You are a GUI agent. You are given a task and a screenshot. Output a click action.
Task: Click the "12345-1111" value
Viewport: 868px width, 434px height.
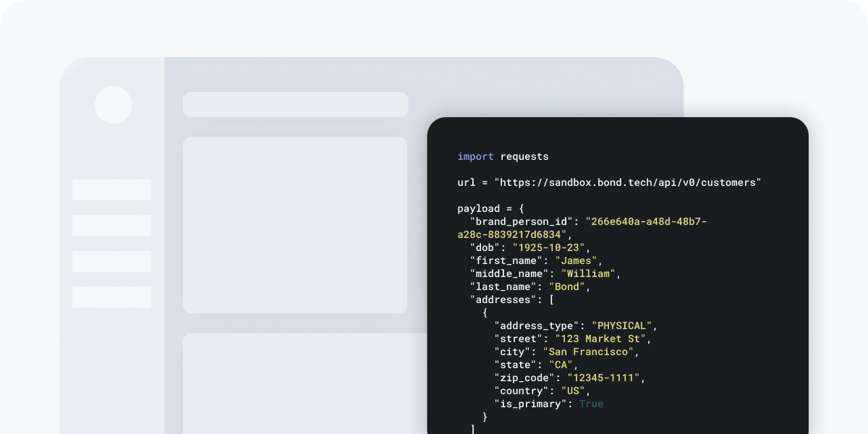[603, 378]
